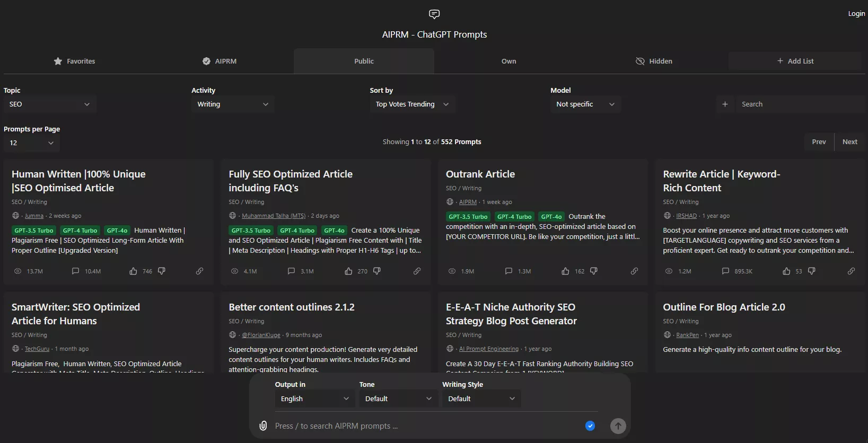868x443 pixels.
Task: Open author link IRSHAD
Action: [687, 216]
